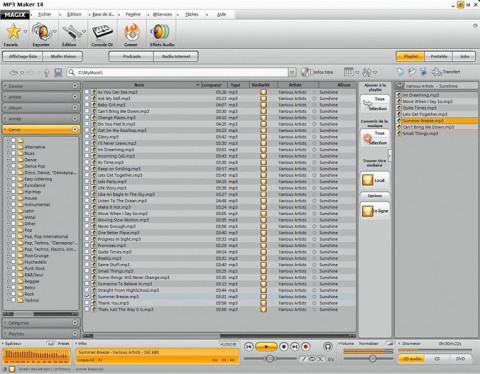Click the column view grid icon
The height and width of the screenshot is (374, 480).
(x=348, y=72)
